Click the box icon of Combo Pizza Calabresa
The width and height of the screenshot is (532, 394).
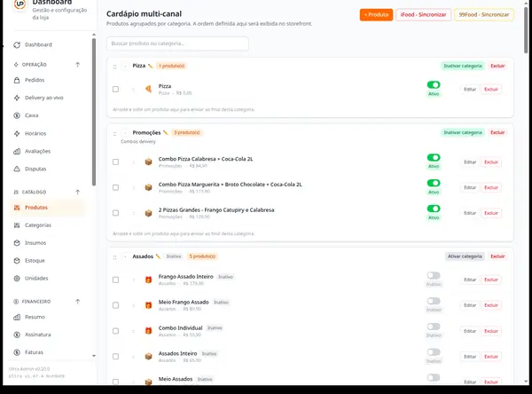148,162
